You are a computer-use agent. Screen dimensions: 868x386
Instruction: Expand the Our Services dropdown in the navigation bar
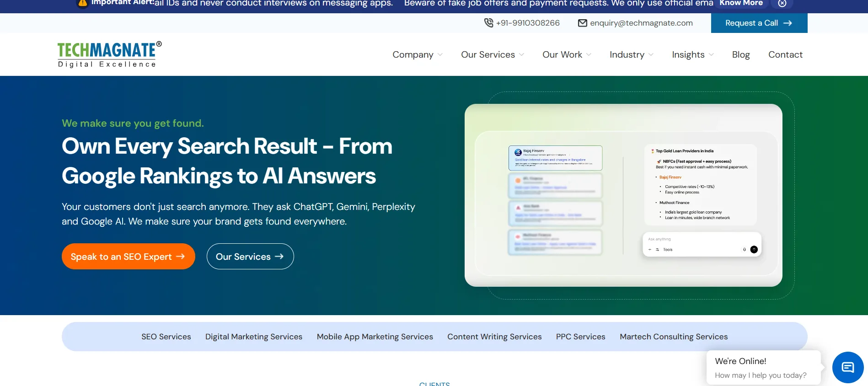pyautogui.click(x=493, y=54)
